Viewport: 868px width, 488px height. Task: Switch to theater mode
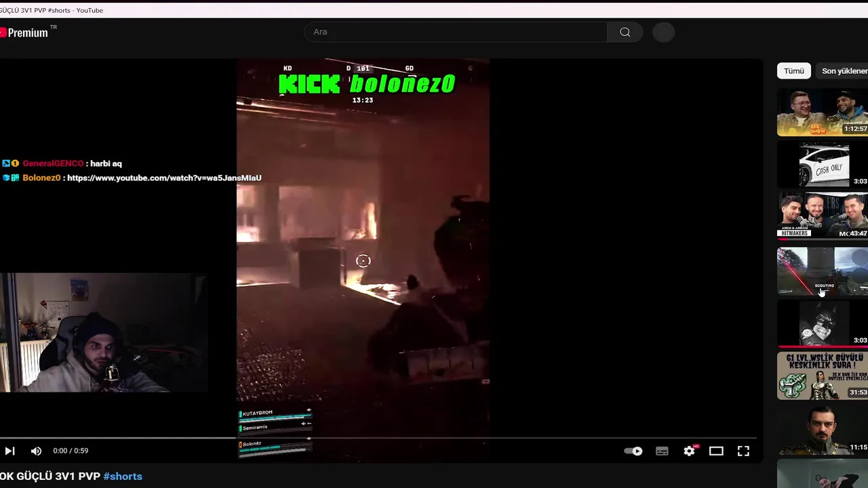click(x=716, y=451)
